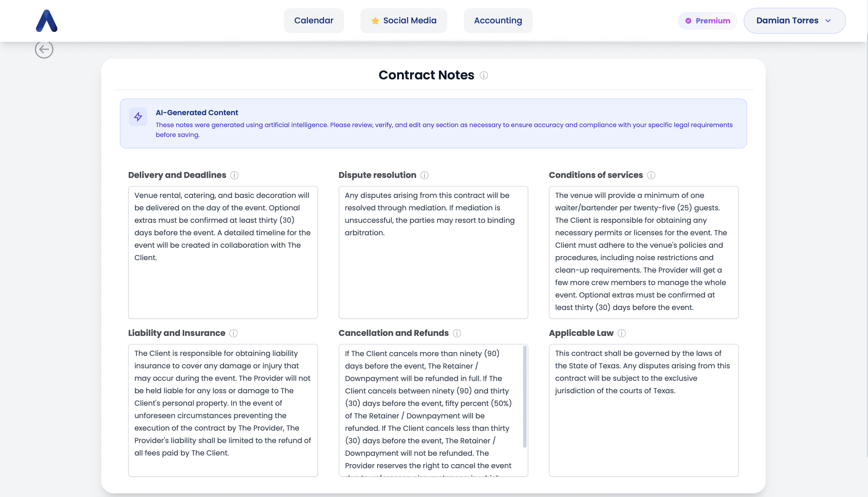The width and height of the screenshot is (868, 497).
Task: Open the Calendar tab
Action: [314, 21]
